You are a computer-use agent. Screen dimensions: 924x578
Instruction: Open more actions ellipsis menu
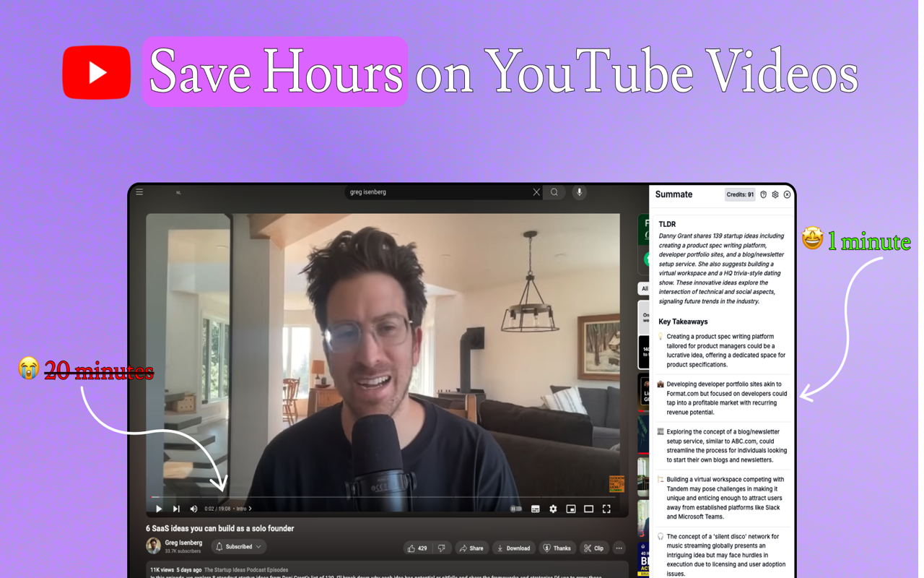(619, 548)
